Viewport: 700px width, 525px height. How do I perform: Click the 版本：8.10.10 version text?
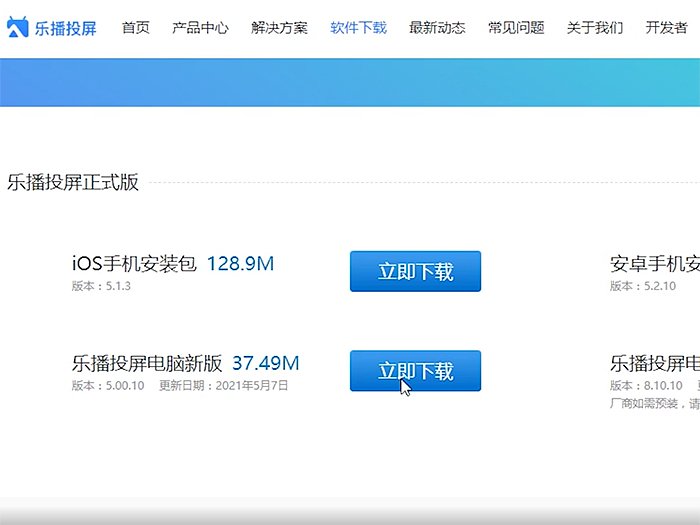646,385
